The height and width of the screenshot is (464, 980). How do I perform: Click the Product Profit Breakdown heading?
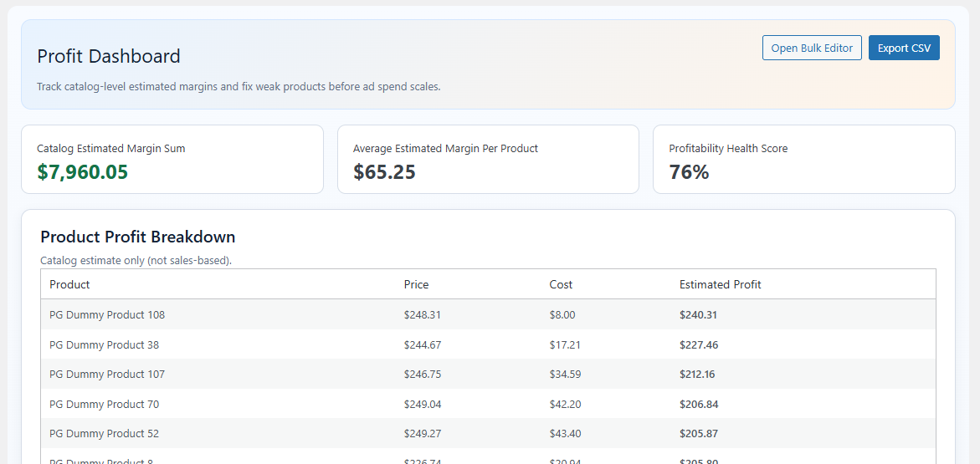pos(137,237)
